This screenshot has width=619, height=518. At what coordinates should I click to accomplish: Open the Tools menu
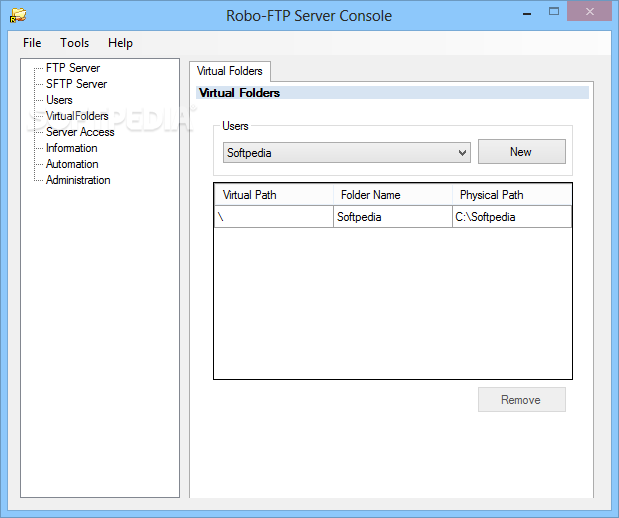point(75,43)
